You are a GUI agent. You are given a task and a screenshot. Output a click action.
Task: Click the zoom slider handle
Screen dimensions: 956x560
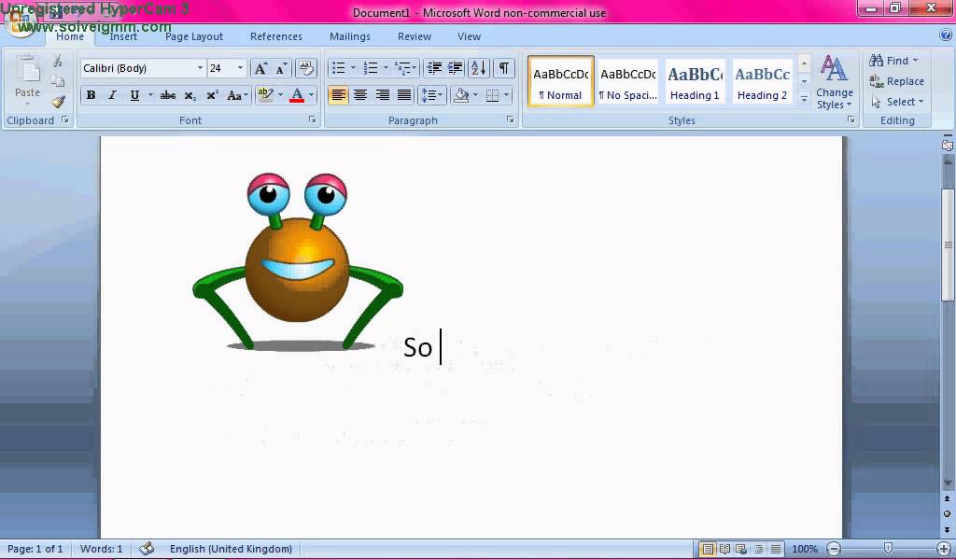(888, 549)
